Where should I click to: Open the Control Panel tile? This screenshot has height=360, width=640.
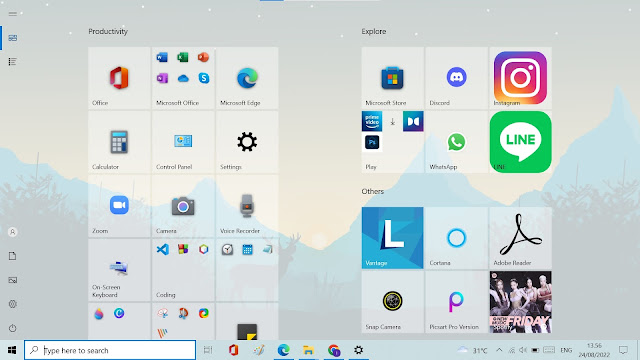coord(183,142)
